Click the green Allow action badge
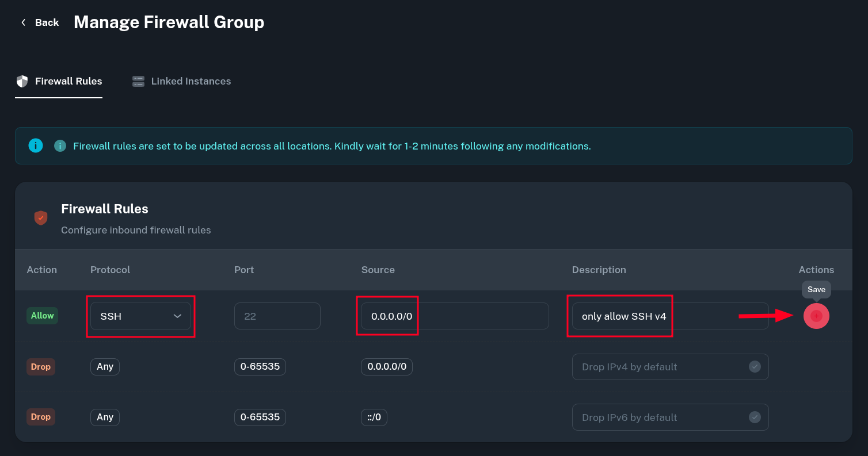Viewport: 868px width, 456px height. click(42, 316)
